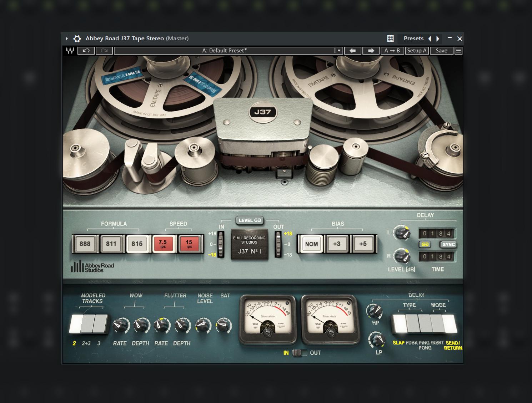Expand the plugin window menu arrow
Screen dimensions: 532x403
[66, 39]
